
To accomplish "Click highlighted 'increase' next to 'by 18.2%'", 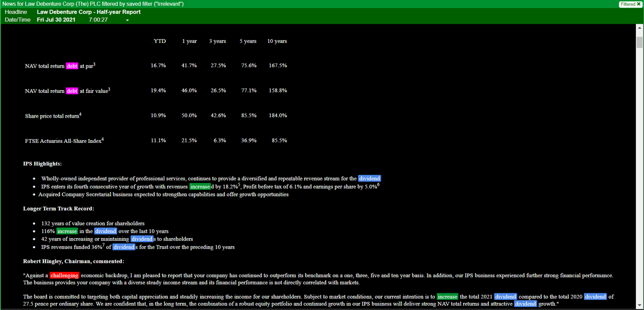I will tap(200, 186).
